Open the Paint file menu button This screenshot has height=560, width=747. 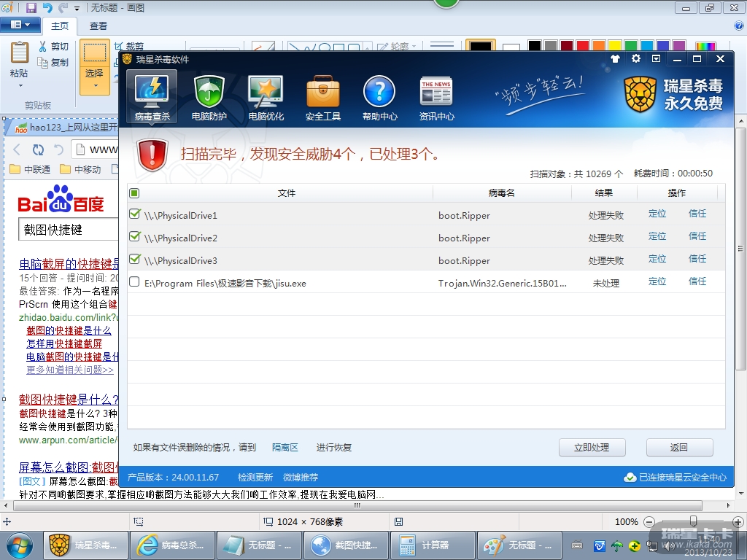pos(20,25)
